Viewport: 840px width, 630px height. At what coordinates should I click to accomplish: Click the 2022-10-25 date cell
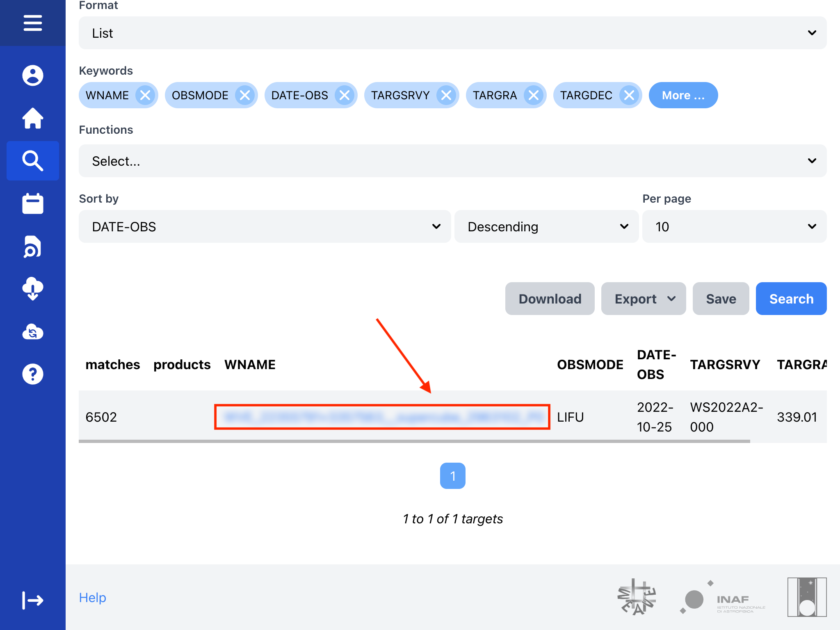[x=655, y=417]
